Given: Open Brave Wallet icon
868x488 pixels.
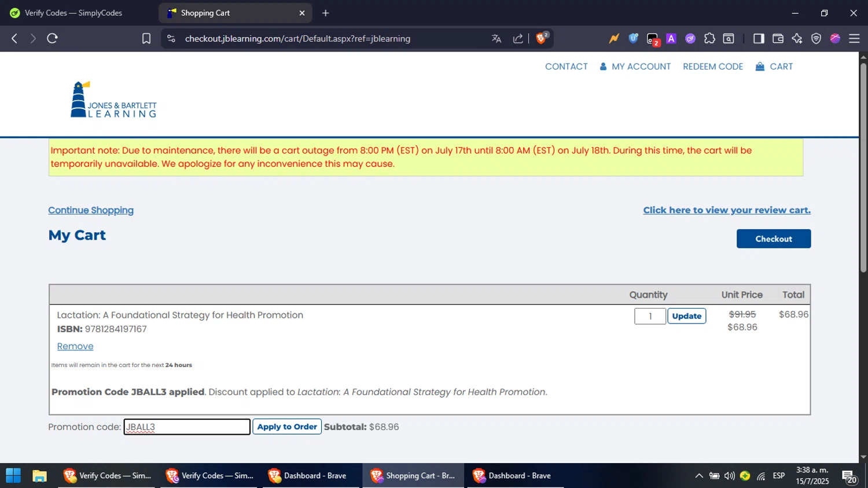Looking at the screenshot, I should coord(778,39).
